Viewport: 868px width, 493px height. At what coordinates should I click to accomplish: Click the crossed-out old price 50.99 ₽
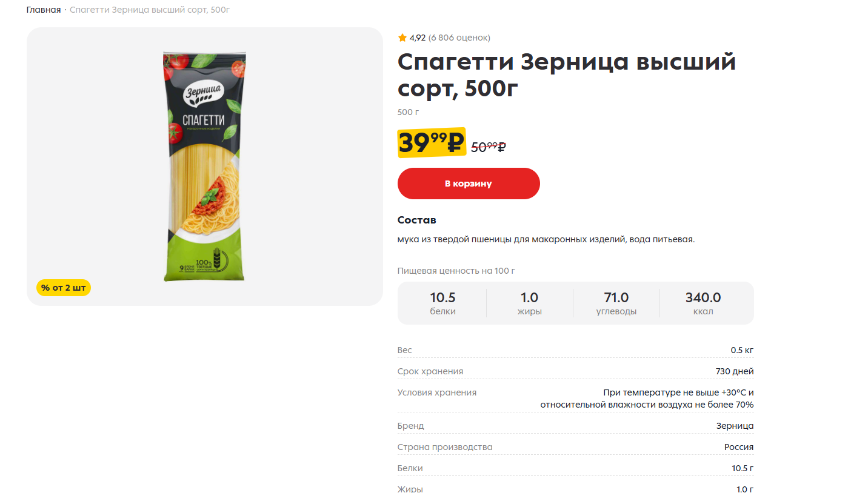click(489, 147)
